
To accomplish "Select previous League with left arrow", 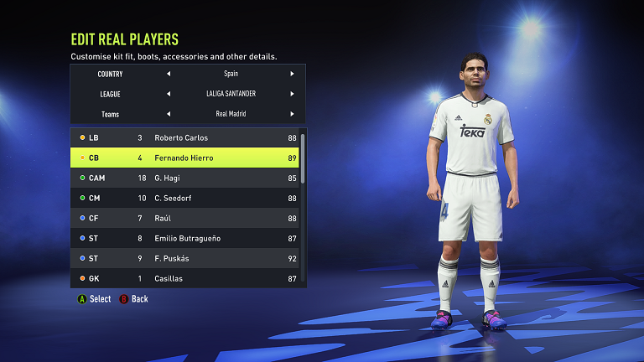I will coord(169,94).
